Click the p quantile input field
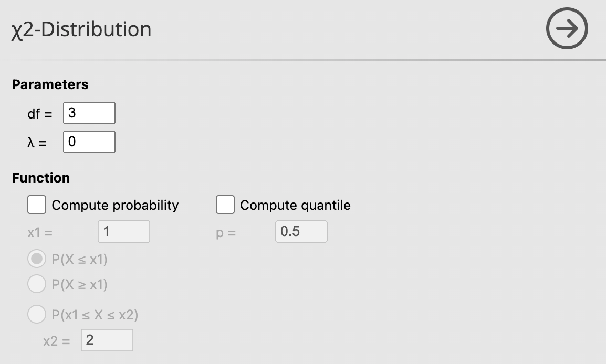The width and height of the screenshot is (606, 364). [x=301, y=231]
